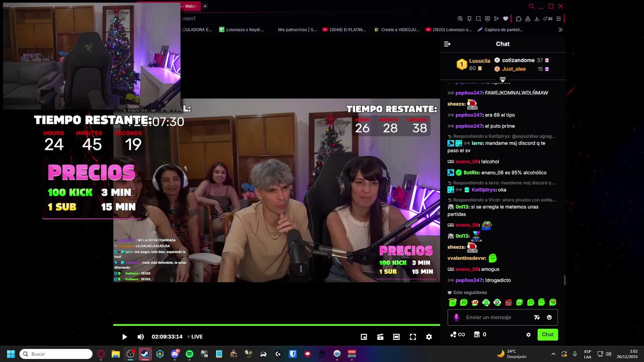The width and height of the screenshot is (644, 362).
Task: Open Steam from the taskbar
Action: tap(145, 354)
